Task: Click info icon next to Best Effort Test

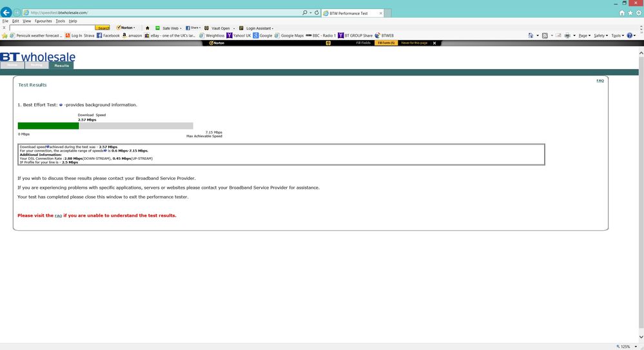Action: pos(61,105)
